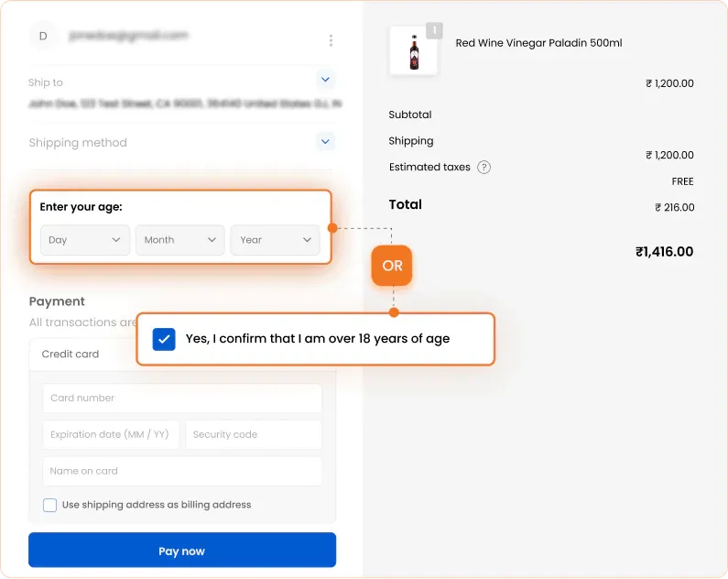Select the Credit card payment option
Image resolution: width=728 pixels, height=579 pixels.
click(x=71, y=355)
